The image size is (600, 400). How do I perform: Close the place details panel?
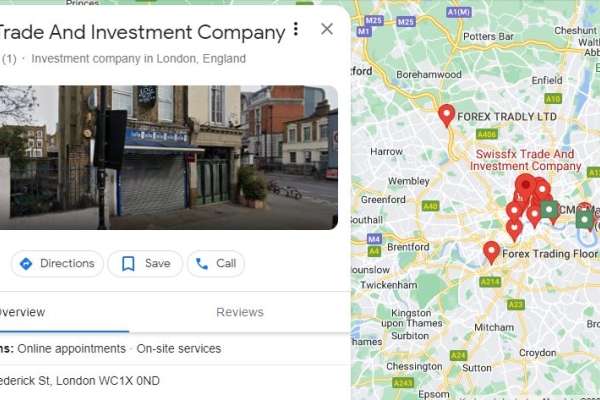tap(327, 29)
